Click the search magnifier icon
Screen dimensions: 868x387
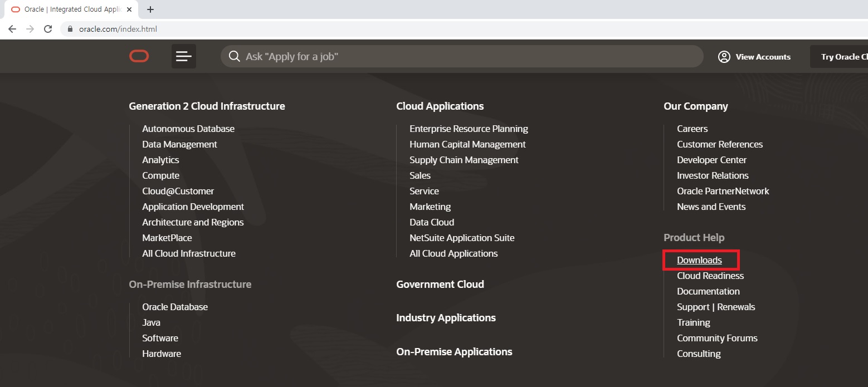pos(235,57)
